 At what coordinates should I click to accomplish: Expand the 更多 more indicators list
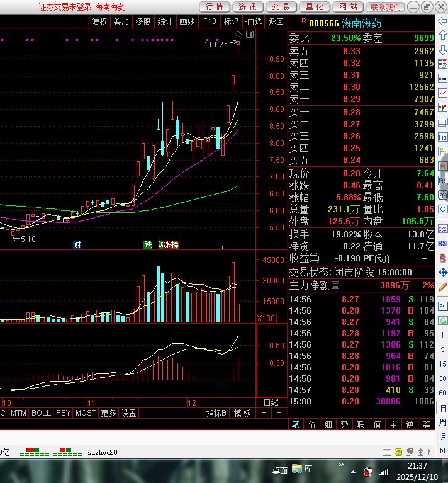click(108, 413)
